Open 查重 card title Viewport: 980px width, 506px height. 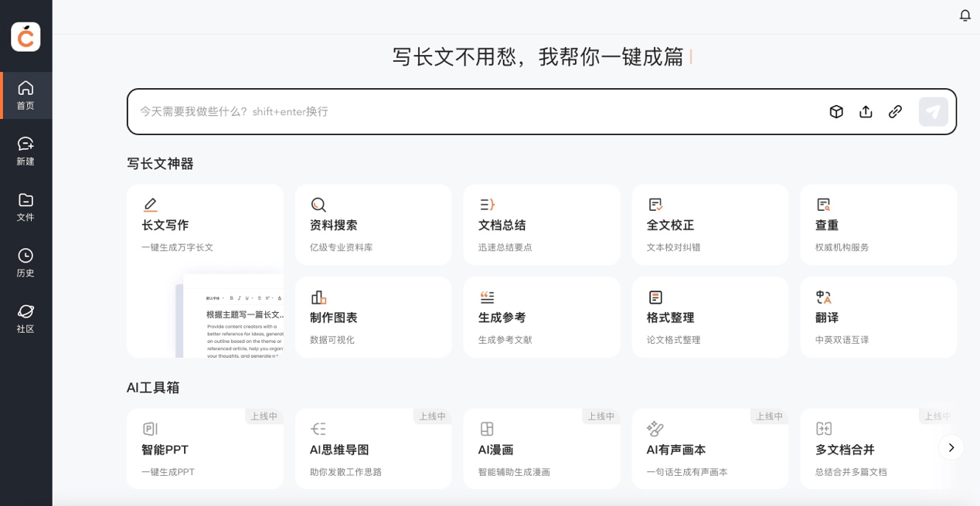point(827,225)
